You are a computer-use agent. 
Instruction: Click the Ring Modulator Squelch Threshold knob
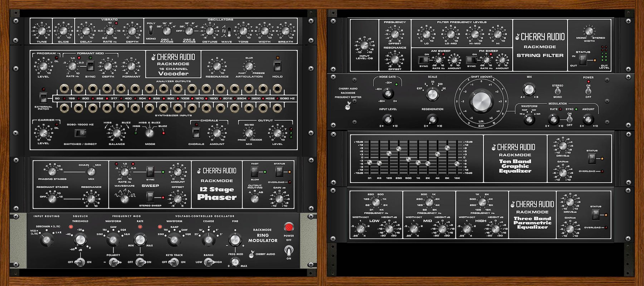(x=80, y=239)
